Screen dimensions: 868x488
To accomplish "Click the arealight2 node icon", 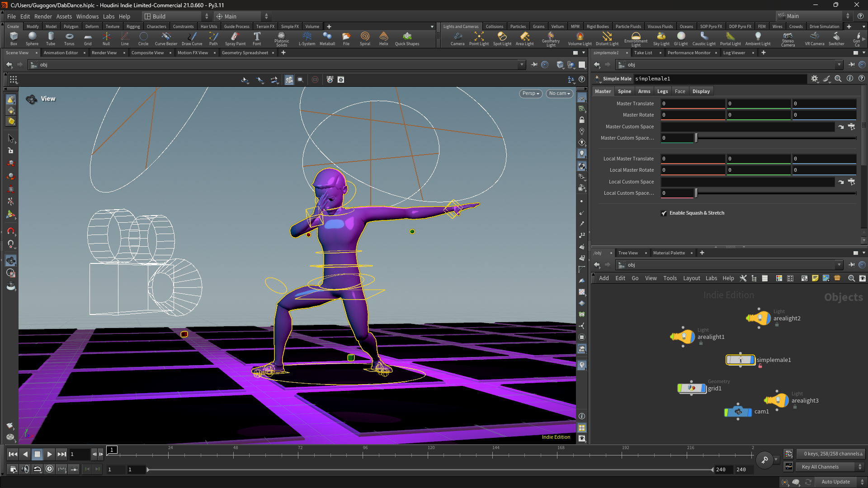I will tap(759, 318).
